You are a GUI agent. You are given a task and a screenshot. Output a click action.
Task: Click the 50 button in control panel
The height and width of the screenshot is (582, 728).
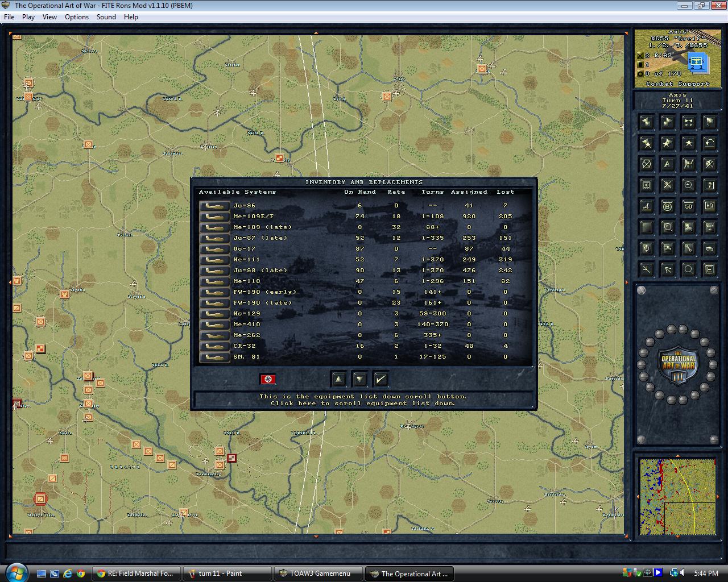click(688, 206)
